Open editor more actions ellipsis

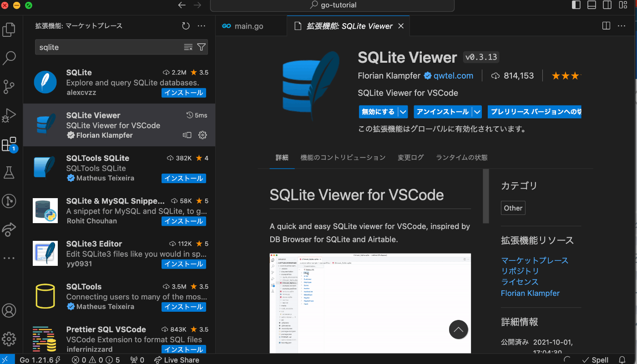pyautogui.click(x=622, y=26)
